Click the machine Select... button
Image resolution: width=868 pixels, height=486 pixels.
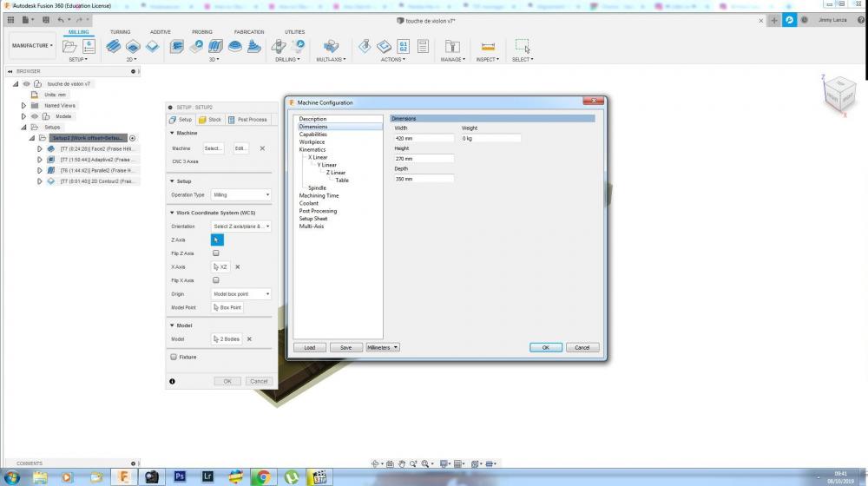(x=214, y=148)
